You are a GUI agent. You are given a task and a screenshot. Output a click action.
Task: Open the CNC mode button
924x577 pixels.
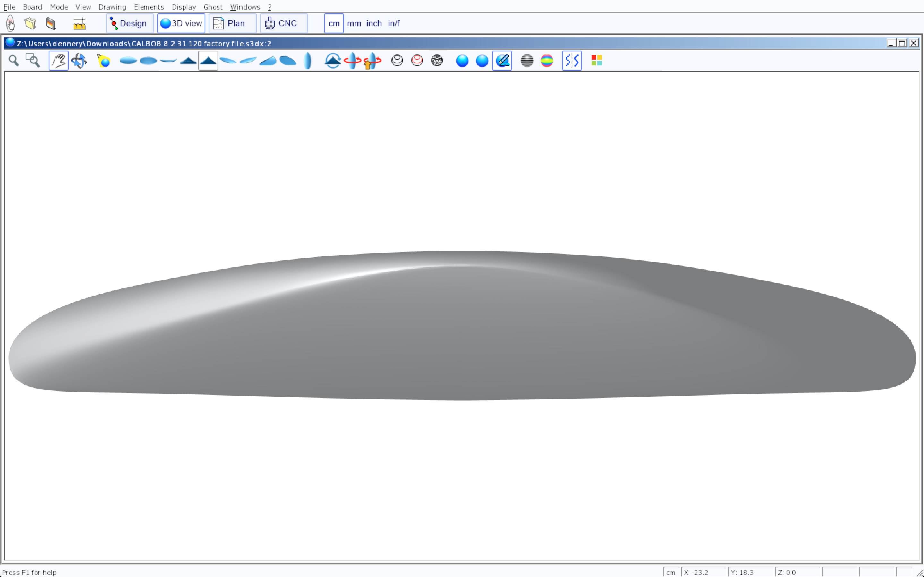click(x=283, y=23)
